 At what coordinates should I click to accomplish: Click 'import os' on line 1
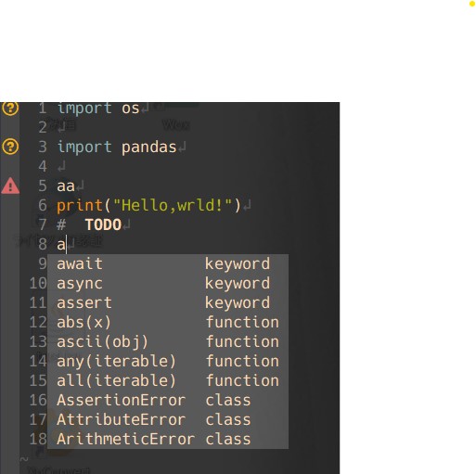(98, 109)
